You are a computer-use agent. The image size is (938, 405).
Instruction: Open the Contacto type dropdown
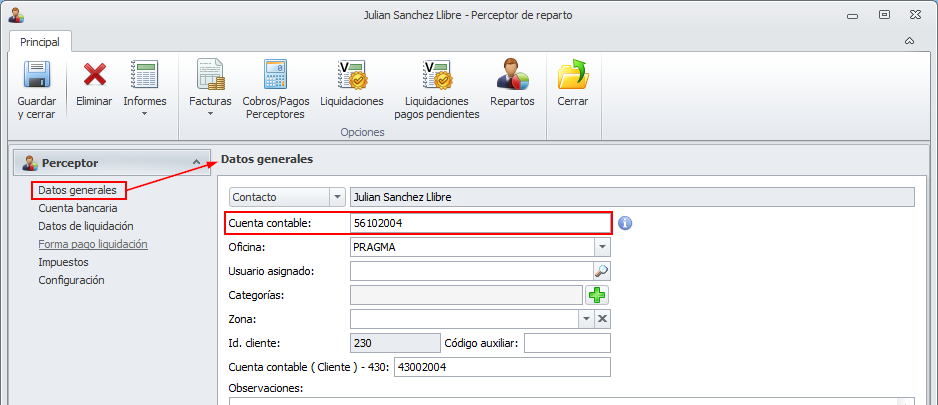click(338, 196)
